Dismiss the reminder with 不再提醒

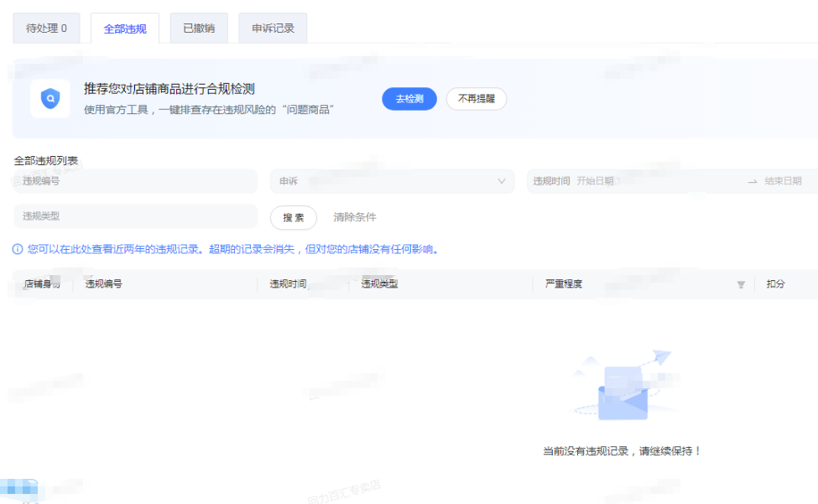pos(476,99)
